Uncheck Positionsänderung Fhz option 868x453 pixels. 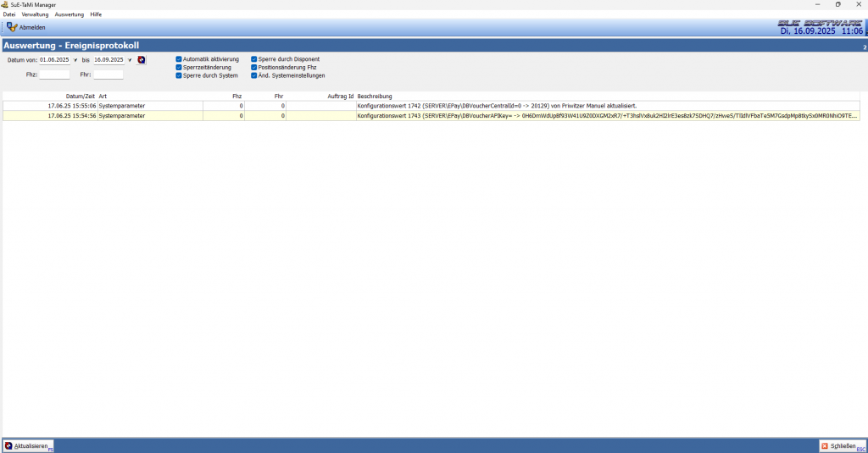pos(253,67)
